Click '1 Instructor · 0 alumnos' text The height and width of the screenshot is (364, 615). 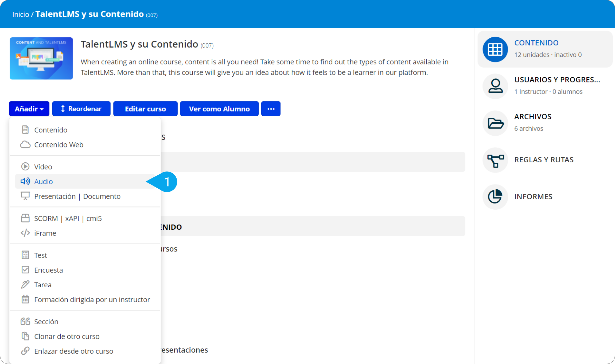coord(548,91)
